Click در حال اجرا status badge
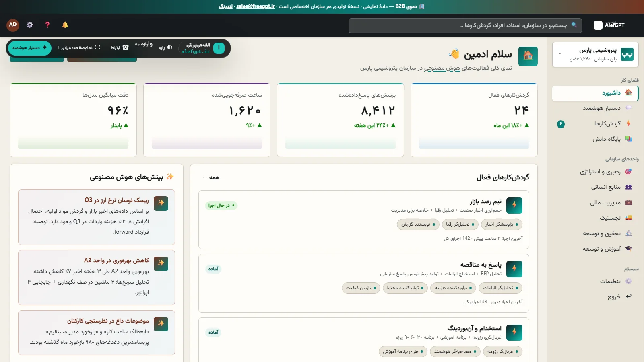Viewport: 644px width, 362px height. pyautogui.click(x=221, y=206)
